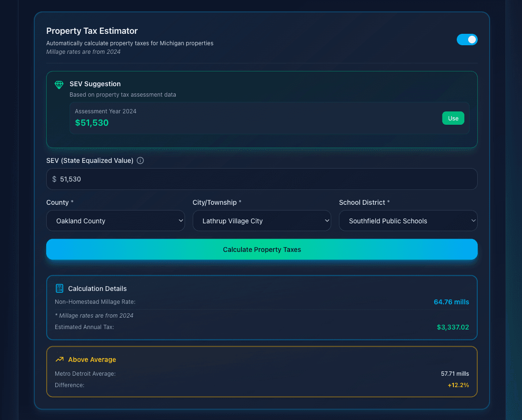Toggle the Property Tax Estimator switch

(467, 40)
